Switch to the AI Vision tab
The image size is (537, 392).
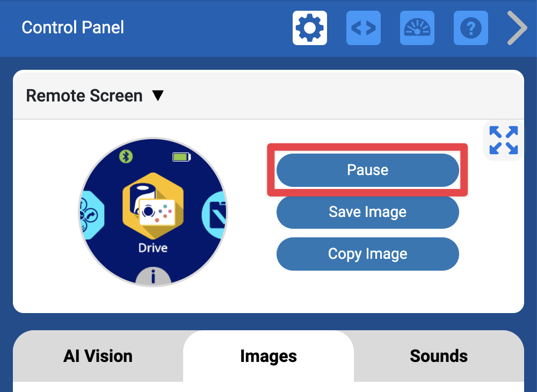[97, 356]
